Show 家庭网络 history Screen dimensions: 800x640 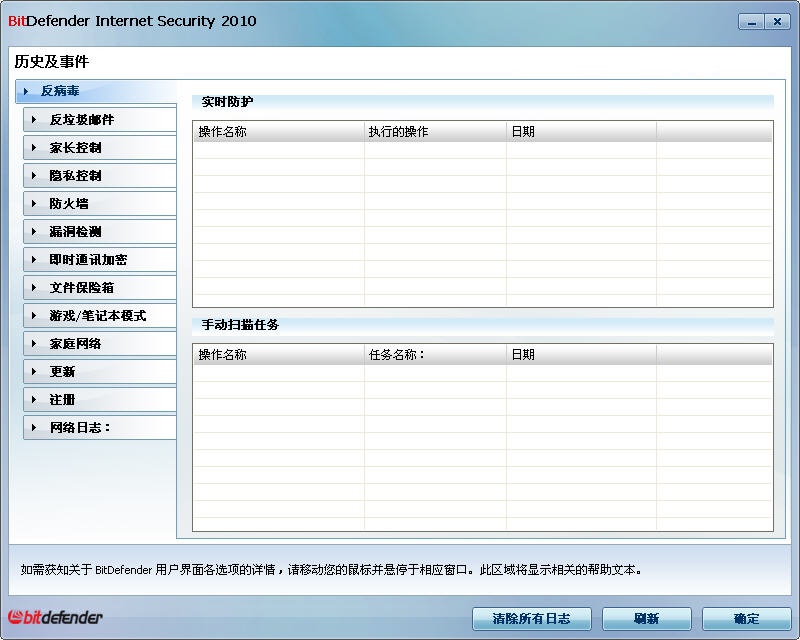click(x=100, y=344)
